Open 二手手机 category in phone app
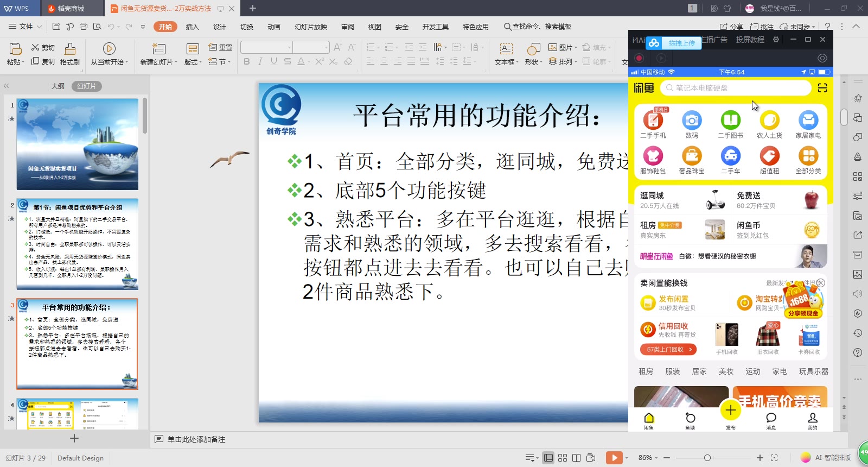The image size is (868, 467). (x=653, y=120)
